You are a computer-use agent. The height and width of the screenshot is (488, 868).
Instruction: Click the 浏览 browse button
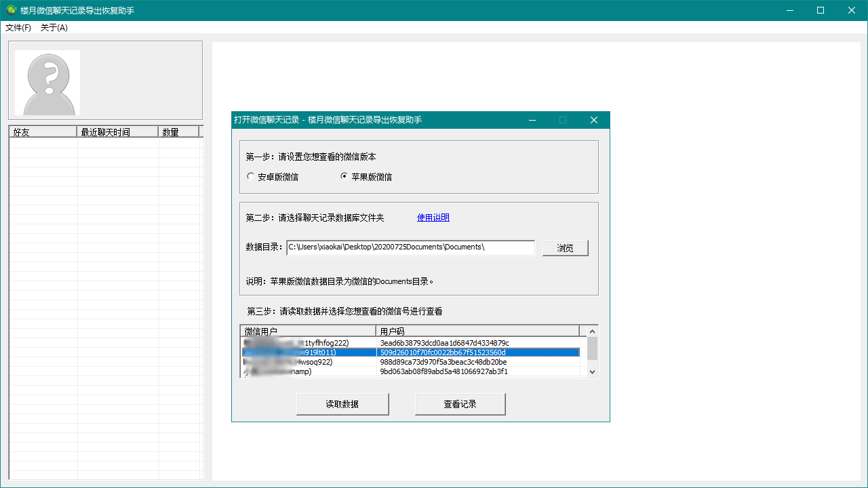point(565,247)
